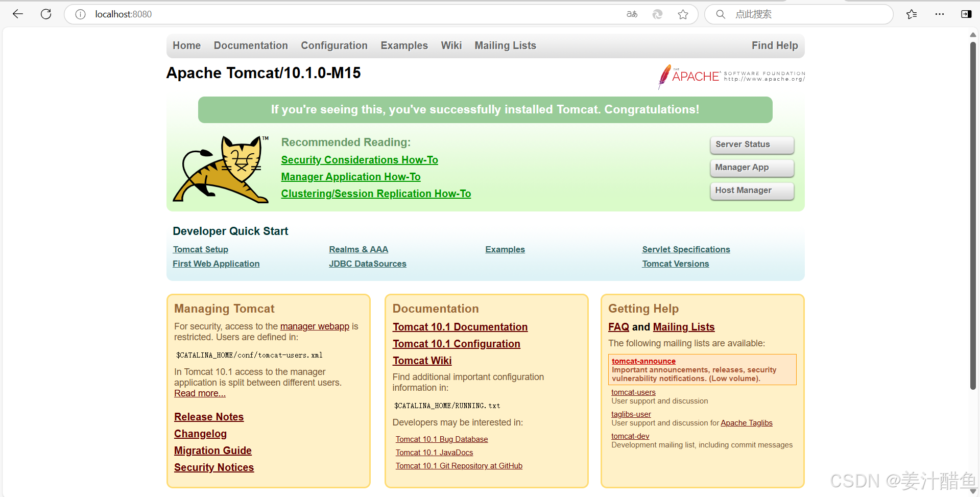Open Tomcat 10.1 Documentation link
The width and height of the screenshot is (980, 497).
click(460, 327)
